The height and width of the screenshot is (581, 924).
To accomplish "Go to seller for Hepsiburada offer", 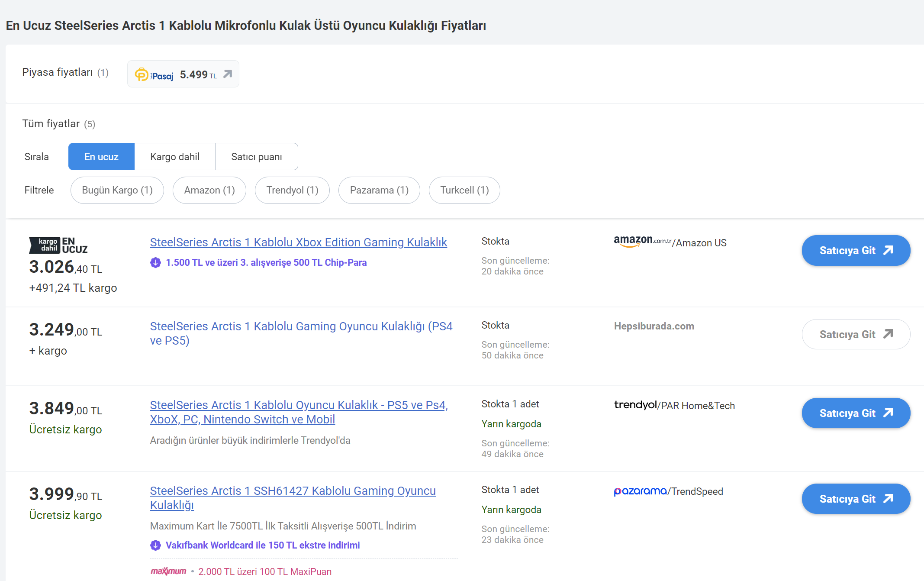I will pyautogui.click(x=856, y=334).
